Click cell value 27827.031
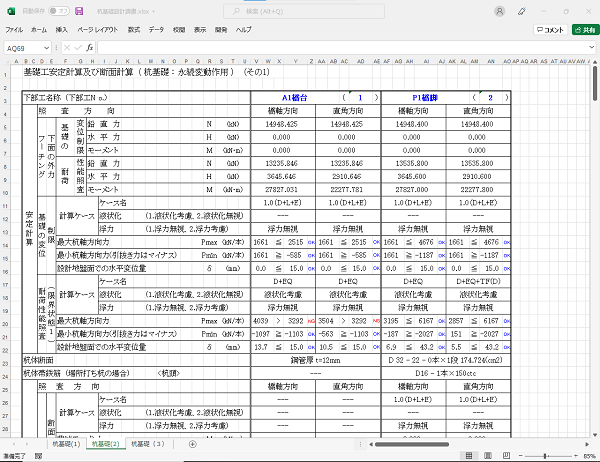 [x=281, y=189]
